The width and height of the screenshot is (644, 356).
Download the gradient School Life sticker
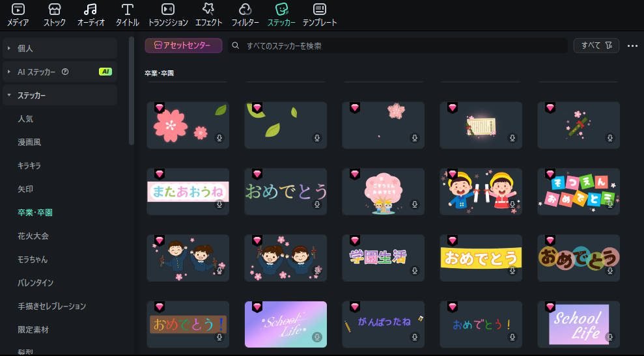tap(317, 337)
